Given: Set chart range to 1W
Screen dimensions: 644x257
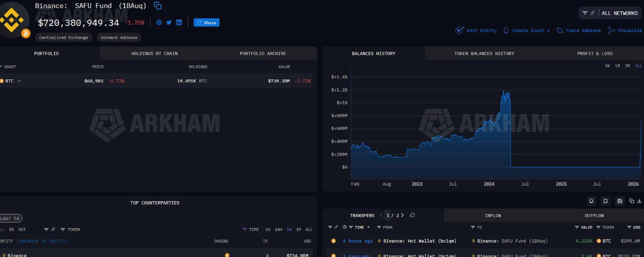Looking at the screenshot, I should 607,66.
